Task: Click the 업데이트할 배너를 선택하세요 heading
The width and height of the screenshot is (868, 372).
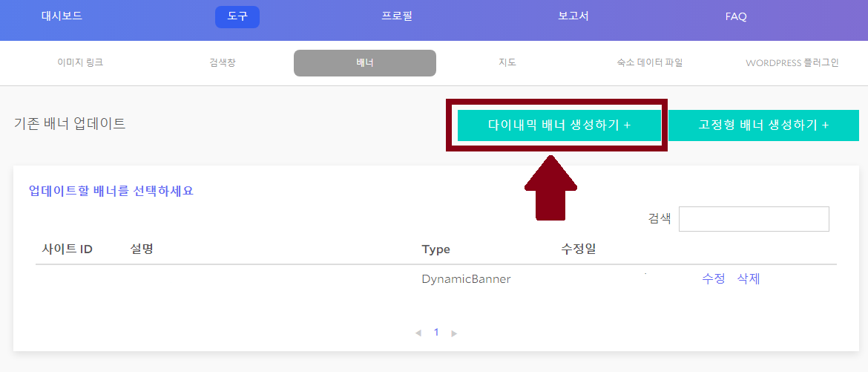Action: (x=111, y=192)
